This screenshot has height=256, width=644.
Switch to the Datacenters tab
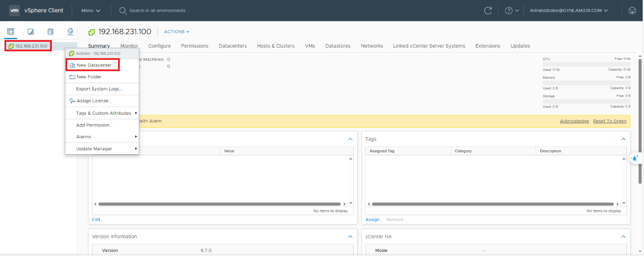point(233,46)
